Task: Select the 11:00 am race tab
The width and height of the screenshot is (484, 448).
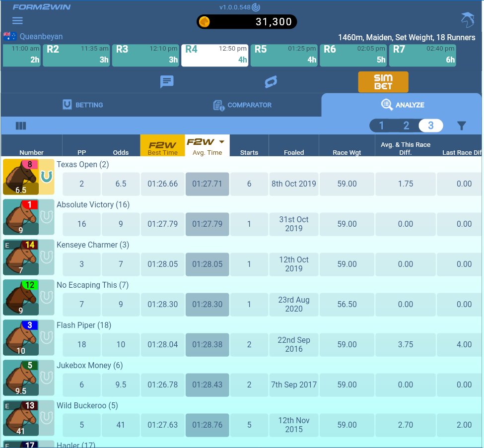Action: (22, 55)
